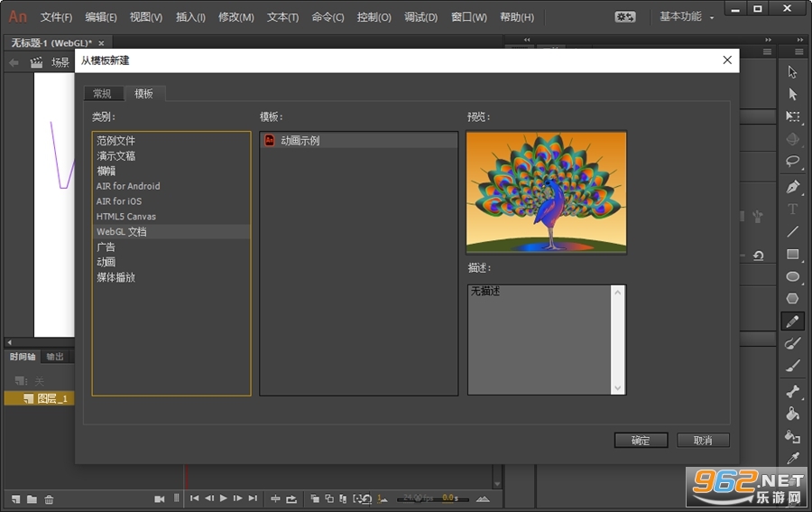Select the 范例文件 category

tap(171, 141)
